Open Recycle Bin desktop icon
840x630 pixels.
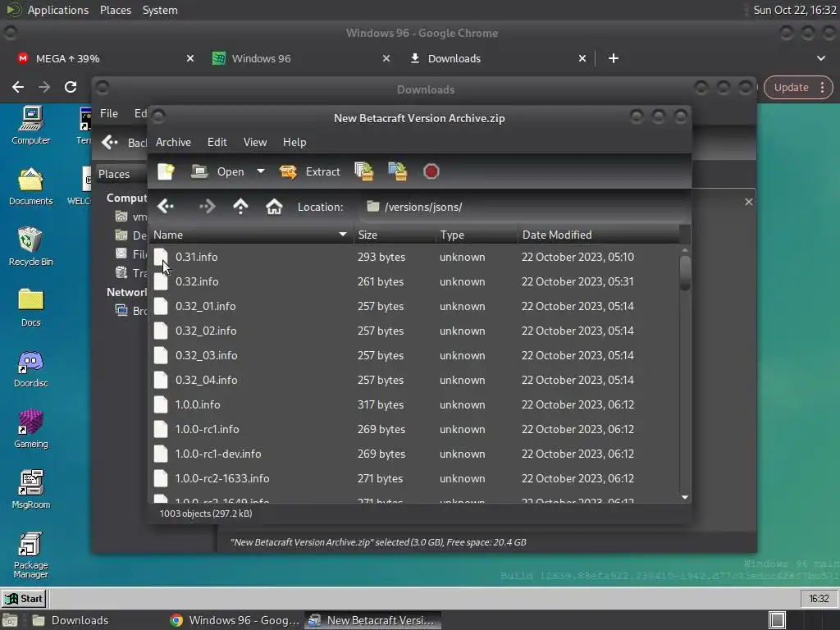30,247
